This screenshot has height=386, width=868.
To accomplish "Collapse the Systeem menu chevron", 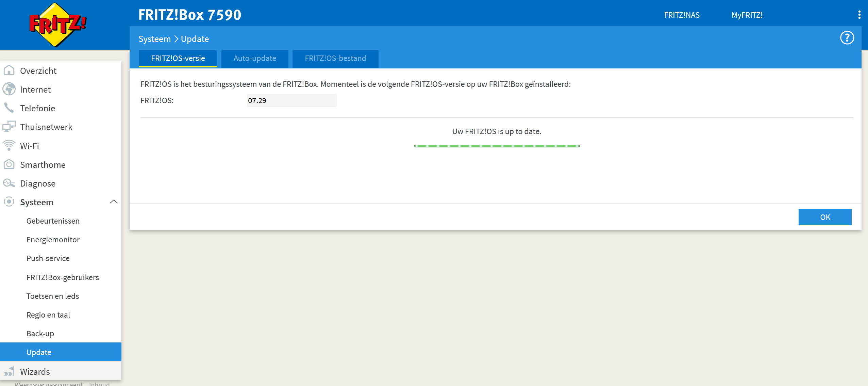I will pos(114,202).
